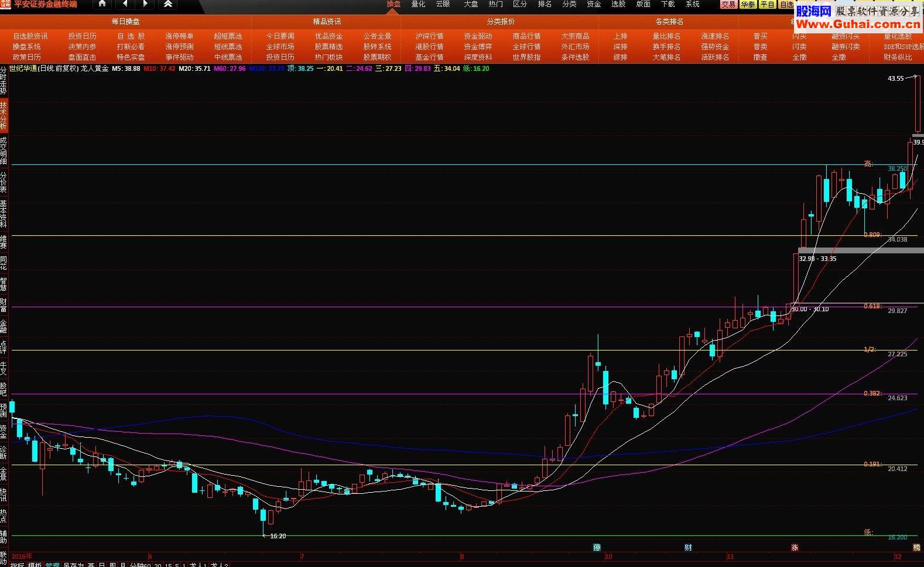Open 外汇市场 link

[575, 47]
